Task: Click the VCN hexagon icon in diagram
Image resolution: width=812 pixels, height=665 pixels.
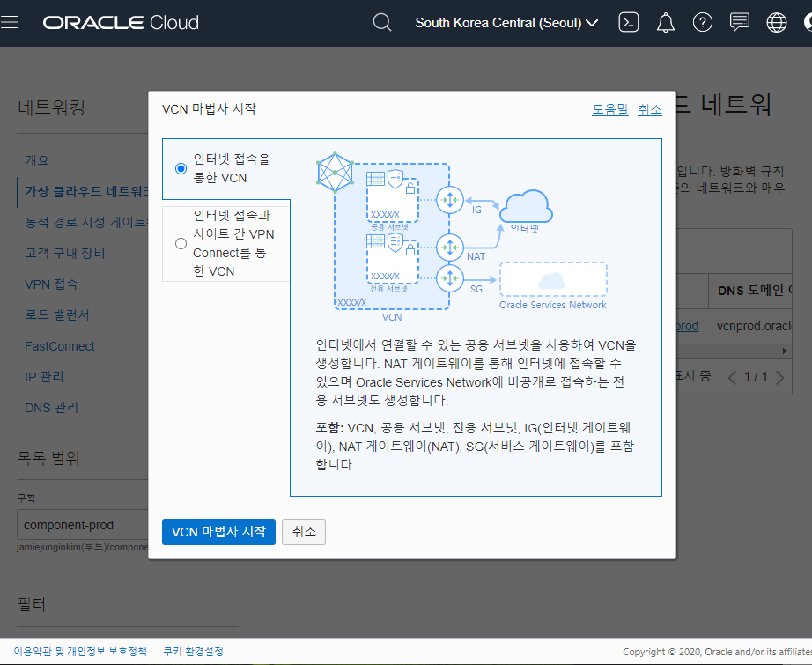Action: (x=335, y=173)
